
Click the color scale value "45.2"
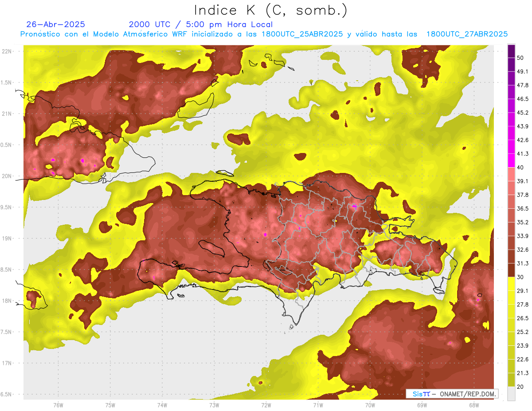click(x=523, y=113)
